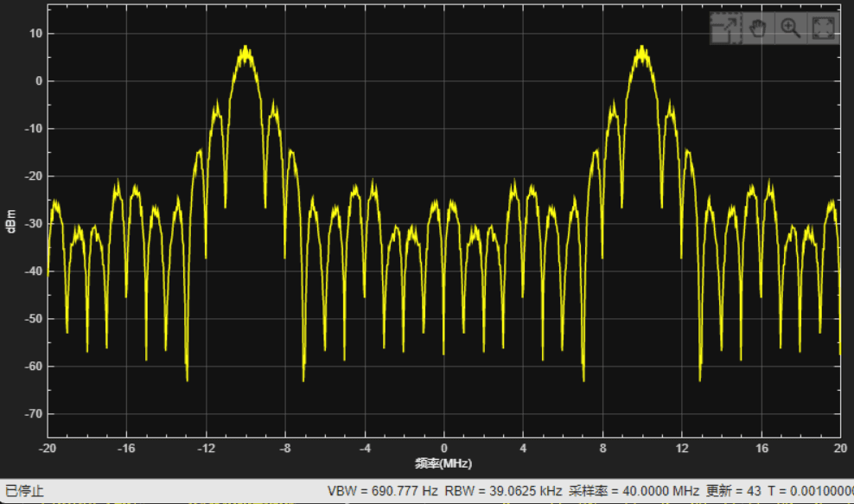This screenshot has height=504, width=854.
Task: Click the 已停止 status indicator
Action: click(24, 491)
